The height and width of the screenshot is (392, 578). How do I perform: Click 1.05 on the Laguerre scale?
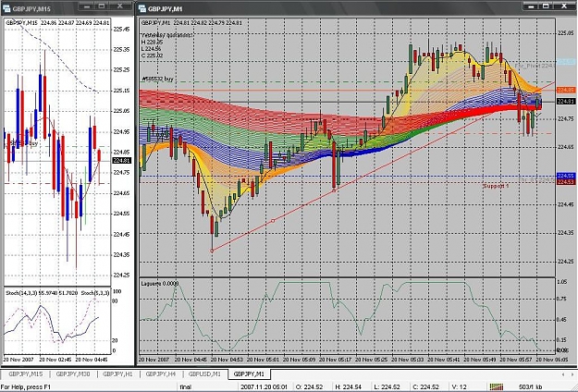(x=561, y=282)
